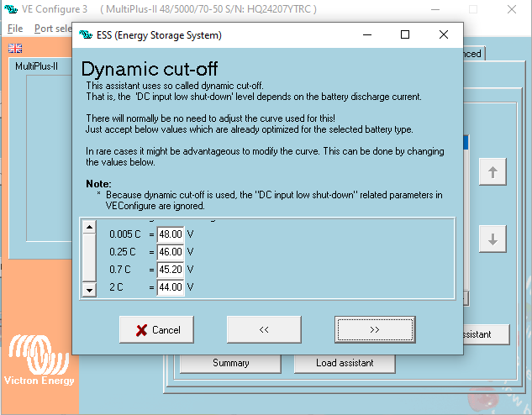Select the 2 C voltage input
The image size is (532, 415).
(x=171, y=287)
